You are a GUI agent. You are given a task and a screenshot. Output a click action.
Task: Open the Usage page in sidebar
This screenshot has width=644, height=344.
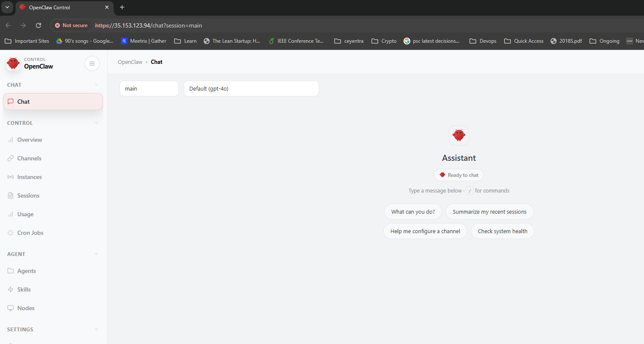(x=25, y=215)
